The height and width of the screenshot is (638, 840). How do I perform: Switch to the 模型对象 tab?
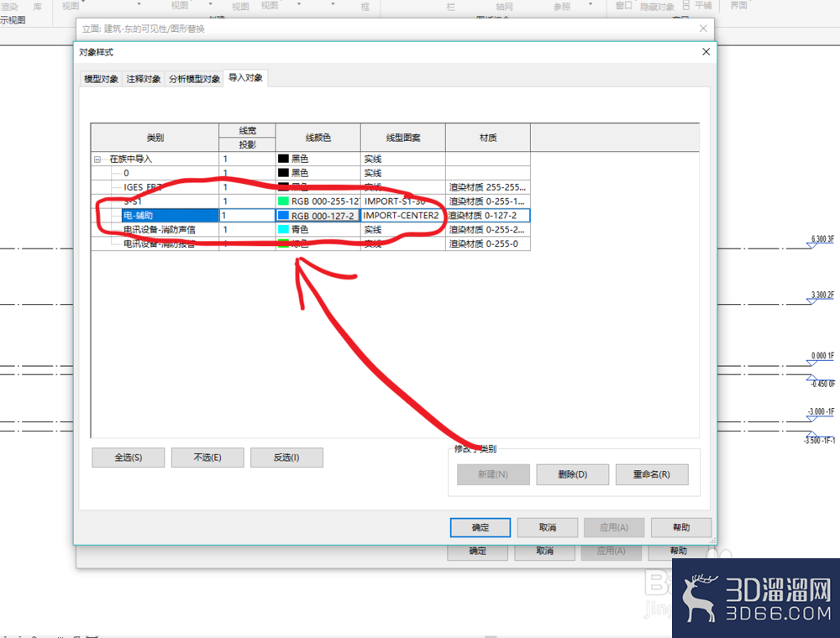pos(101,79)
